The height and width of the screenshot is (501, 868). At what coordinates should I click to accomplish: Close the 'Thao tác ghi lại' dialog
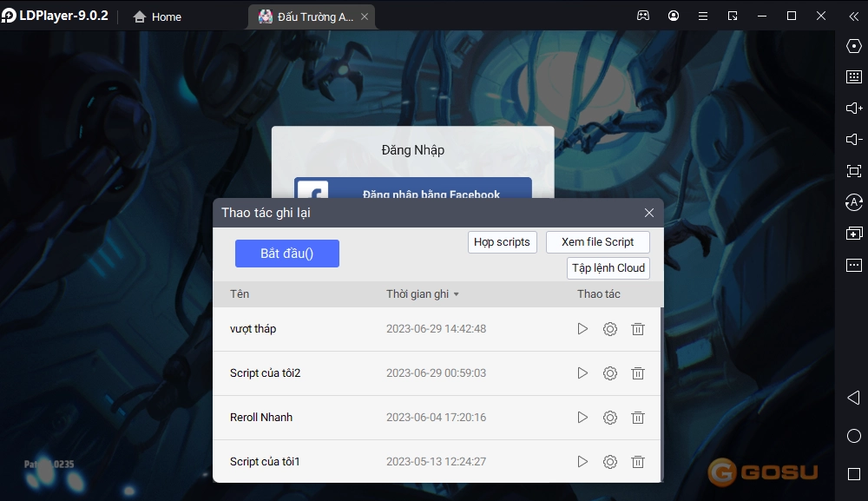[648, 213]
